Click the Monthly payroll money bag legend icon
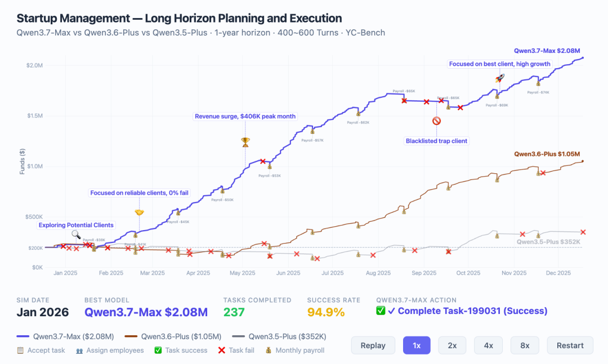This screenshot has width=608, height=364. coord(269,350)
